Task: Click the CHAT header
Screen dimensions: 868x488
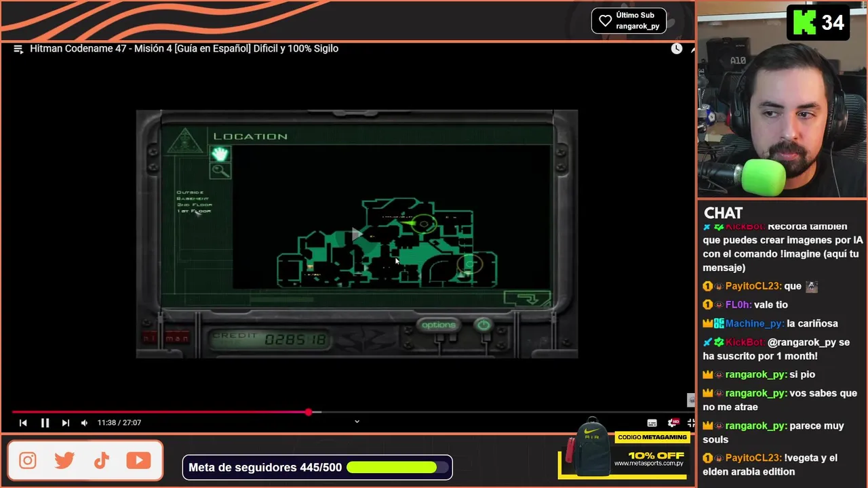Action: click(723, 213)
